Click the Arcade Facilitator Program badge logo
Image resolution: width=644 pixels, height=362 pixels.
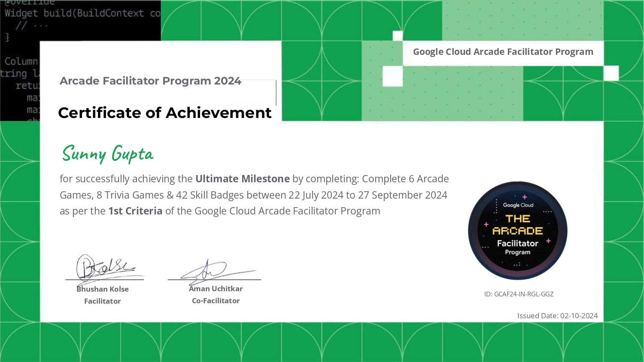(x=518, y=231)
